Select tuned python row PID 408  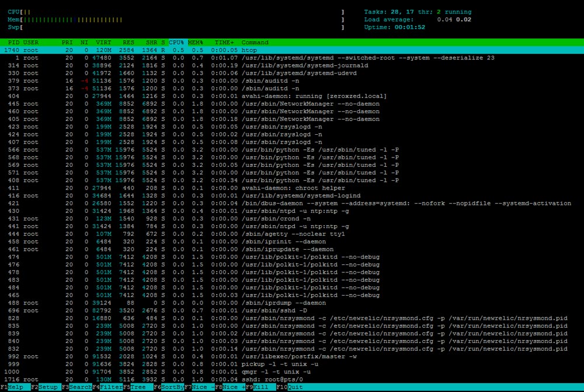[292, 180]
